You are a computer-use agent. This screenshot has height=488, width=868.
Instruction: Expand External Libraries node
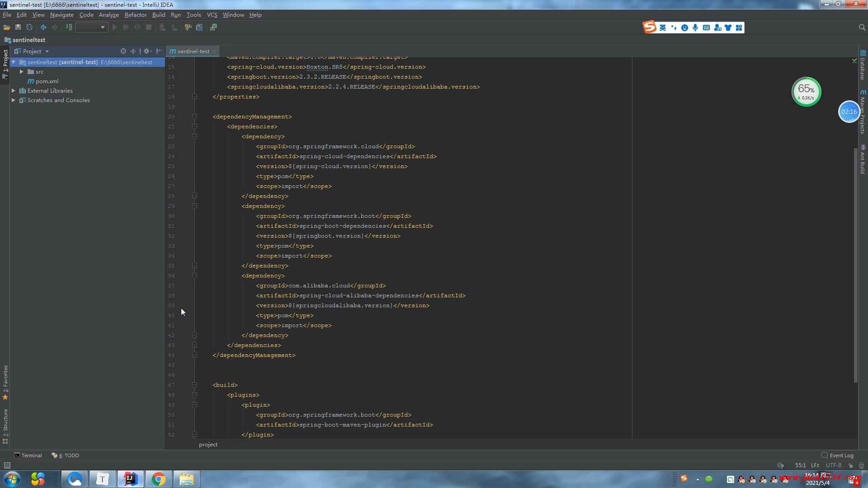click(x=14, y=91)
